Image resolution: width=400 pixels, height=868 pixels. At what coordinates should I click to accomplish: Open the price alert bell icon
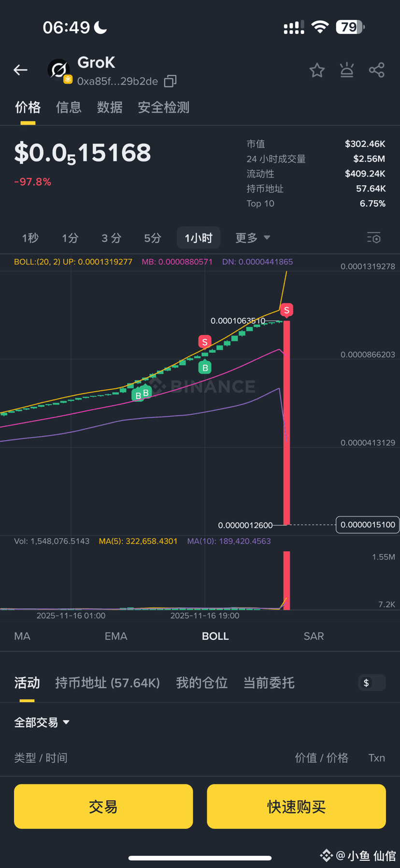pos(347,70)
